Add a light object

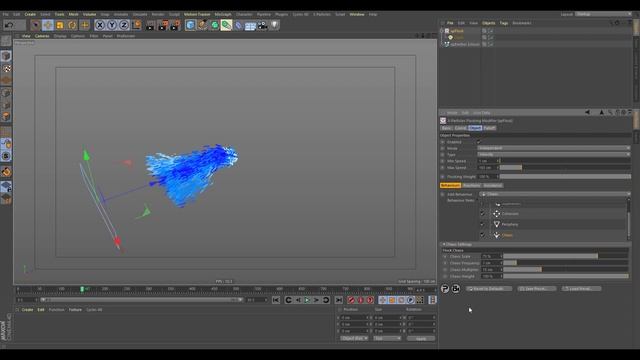275,25
